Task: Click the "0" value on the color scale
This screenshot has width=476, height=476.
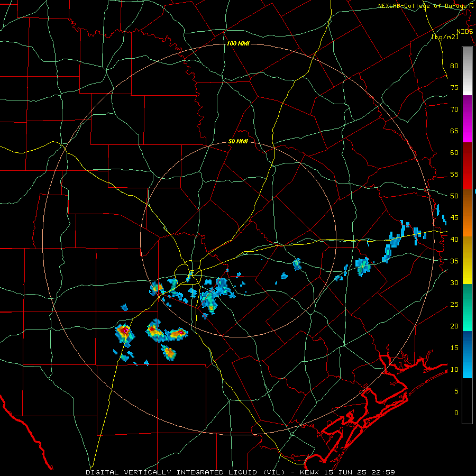Action: pyautogui.click(x=456, y=413)
